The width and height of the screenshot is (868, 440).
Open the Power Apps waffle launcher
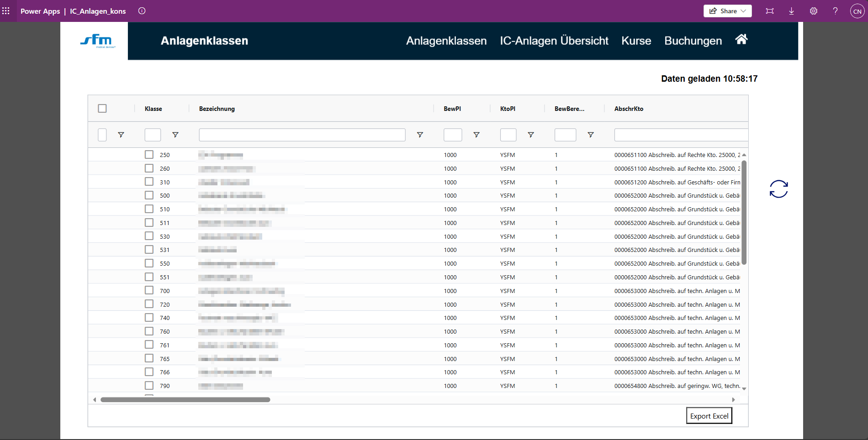[6, 11]
